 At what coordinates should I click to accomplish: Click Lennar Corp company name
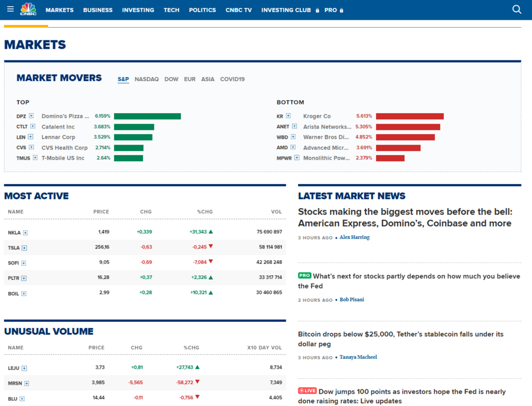coord(58,137)
